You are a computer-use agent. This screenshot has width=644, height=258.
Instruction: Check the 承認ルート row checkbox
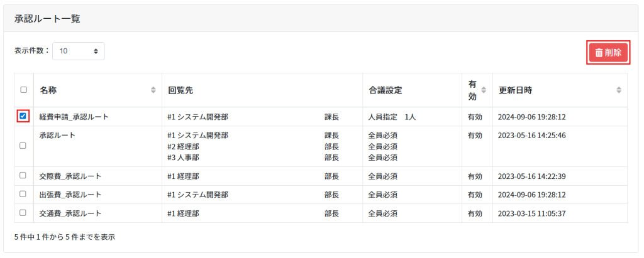23,146
